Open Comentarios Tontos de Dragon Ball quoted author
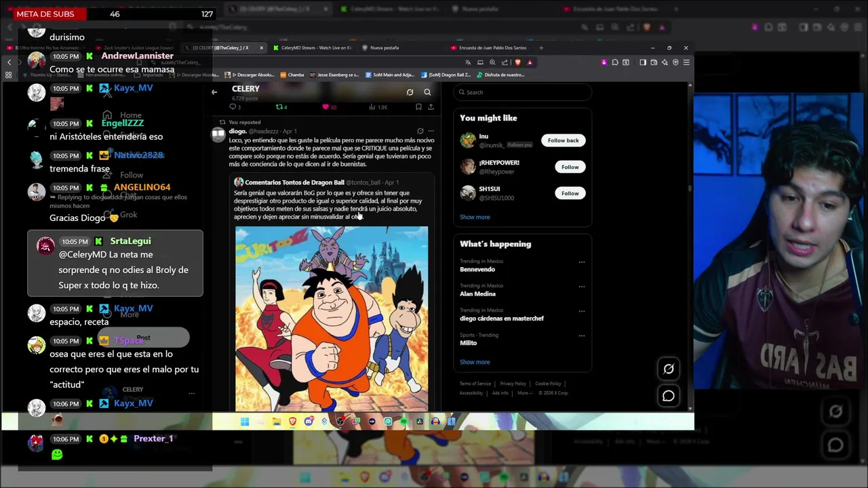Viewport: 868px width, 488px height. coord(294,182)
